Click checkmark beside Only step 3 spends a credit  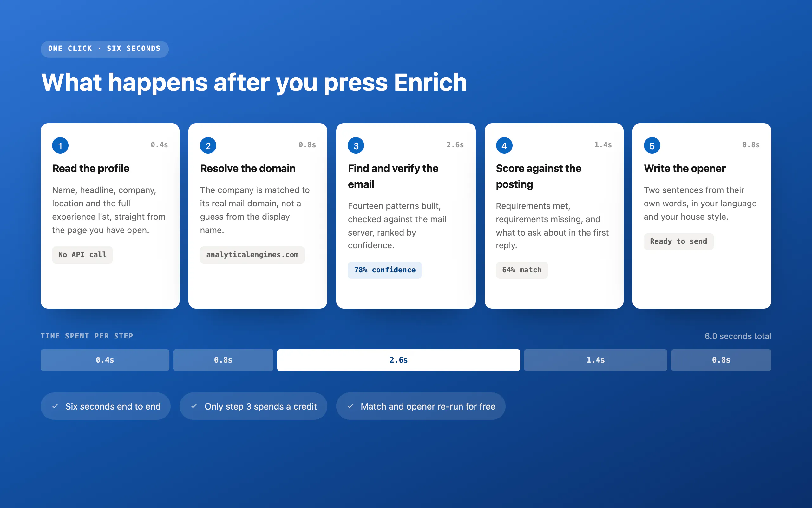pos(194,406)
